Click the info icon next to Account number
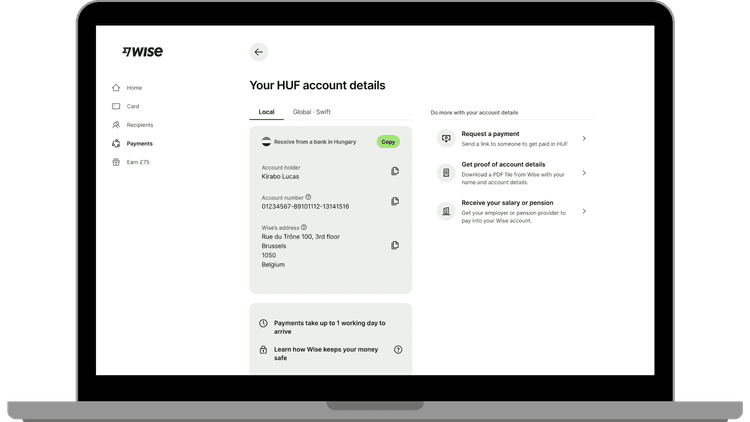Screen dimensions: 750x422 [x=308, y=197]
